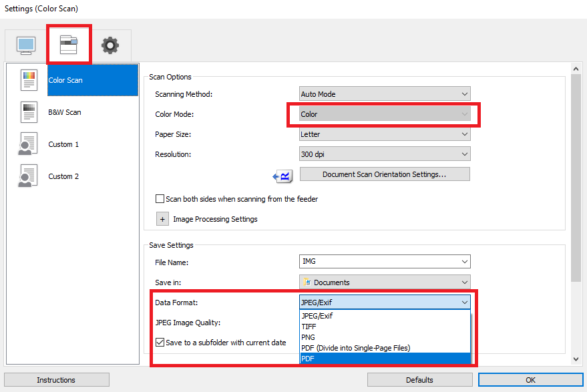Open the general settings gear tab
The image size is (587, 392).
click(110, 45)
